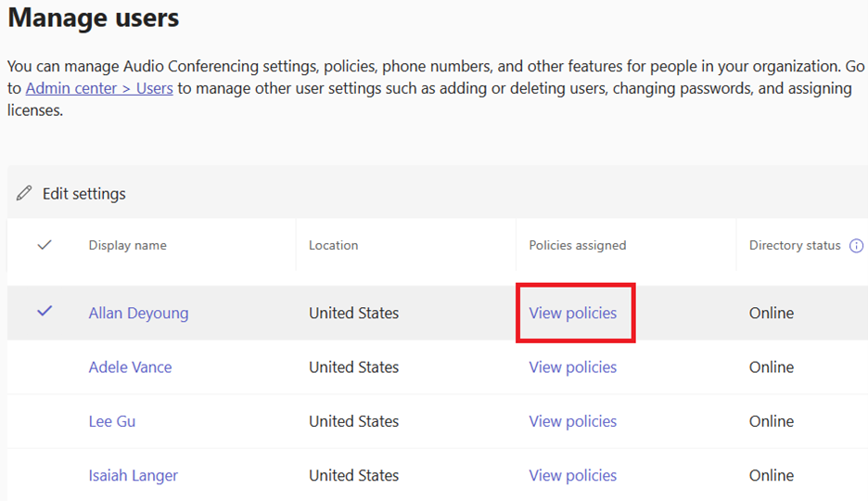
Task: Open Adele Vance's user profile
Action: click(x=130, y=367)
